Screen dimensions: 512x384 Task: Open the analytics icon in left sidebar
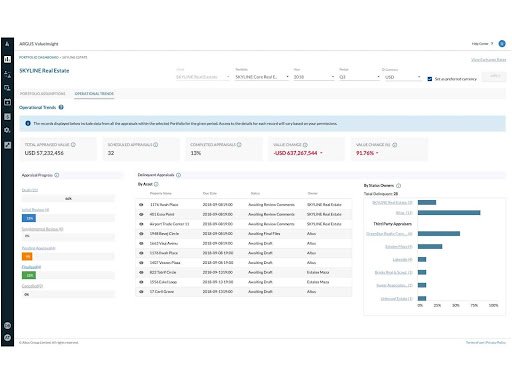click(x=7, y=145)
